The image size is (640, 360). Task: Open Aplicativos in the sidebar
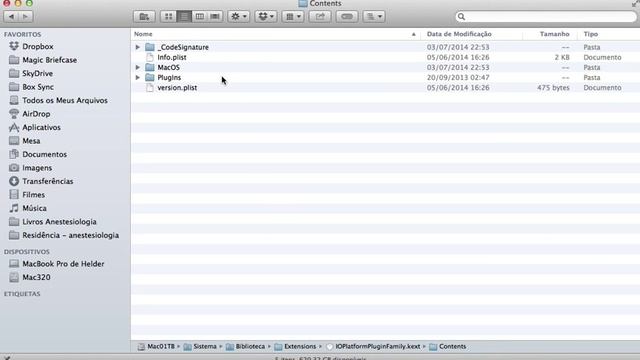(41, 127)
